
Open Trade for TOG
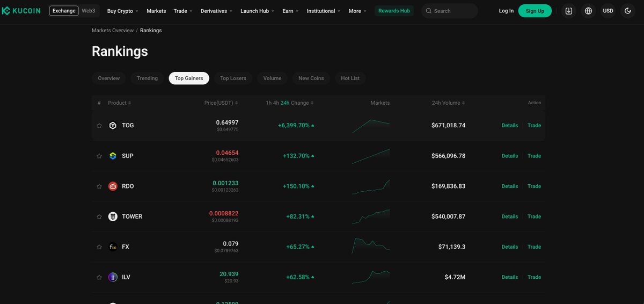[x=534, y=126]
